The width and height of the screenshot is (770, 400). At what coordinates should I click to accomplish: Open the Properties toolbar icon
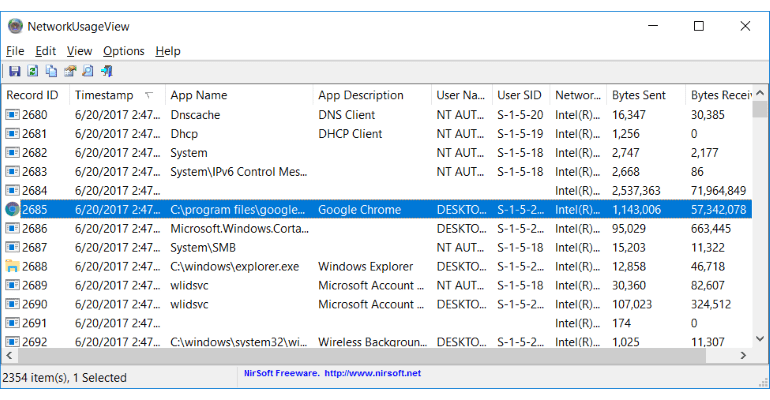69,71
